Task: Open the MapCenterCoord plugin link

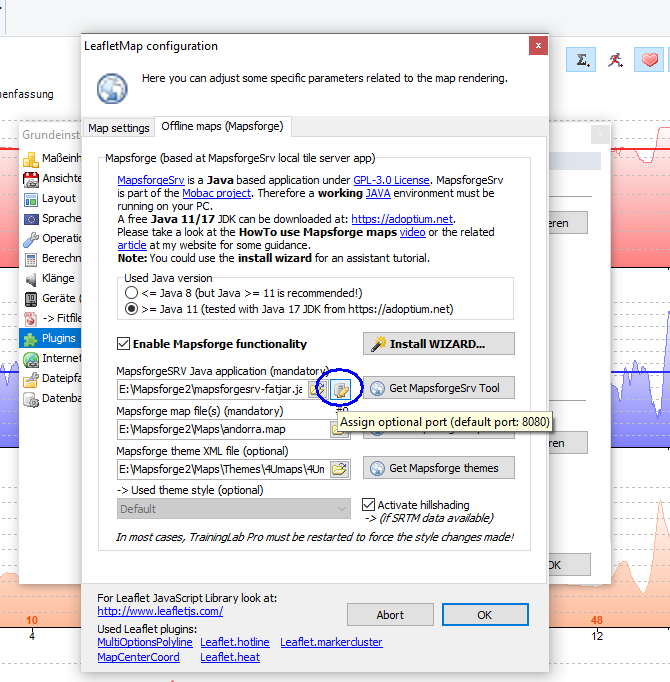Action: point(138,657)
